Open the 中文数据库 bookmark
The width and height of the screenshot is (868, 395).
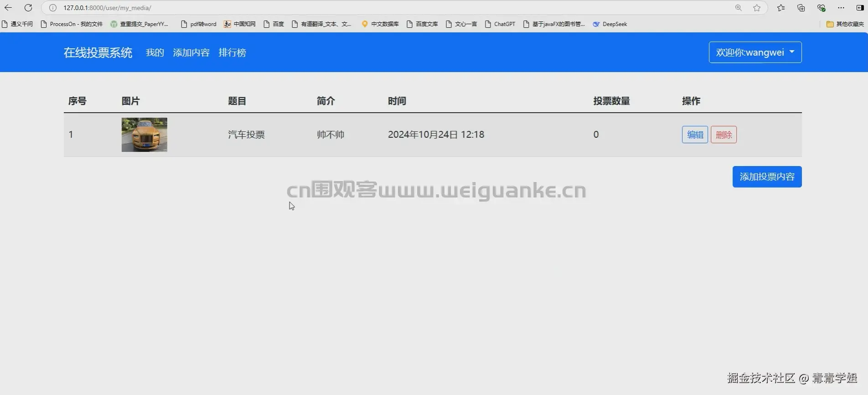tap(380, 24)
